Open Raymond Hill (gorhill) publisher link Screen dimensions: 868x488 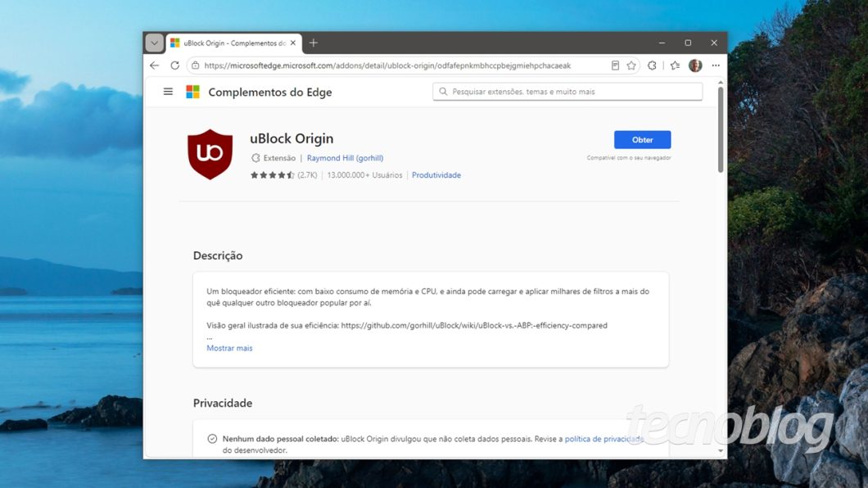tap(345, 158)
